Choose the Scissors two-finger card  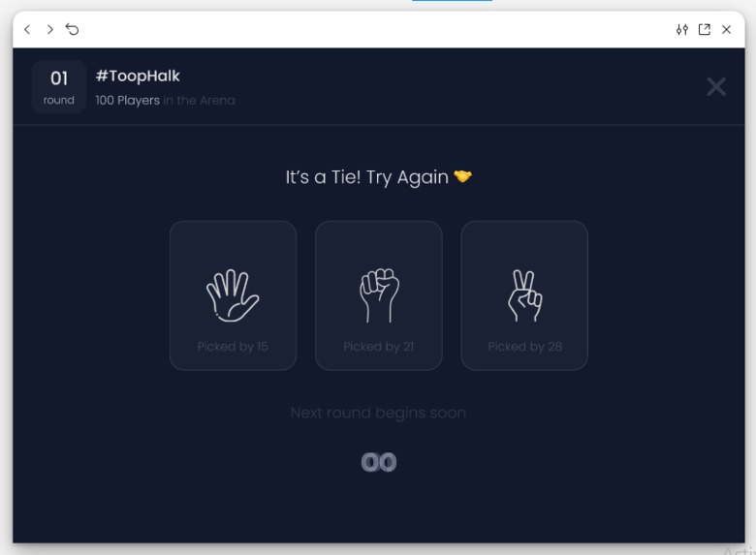click(x=524, y=295)
